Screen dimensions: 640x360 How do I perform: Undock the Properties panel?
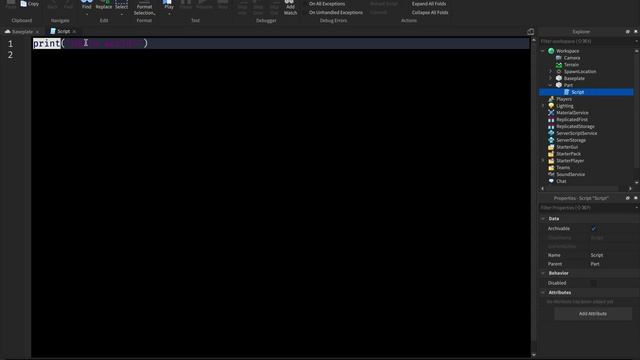pyautogui.click(x=628, y=198)
